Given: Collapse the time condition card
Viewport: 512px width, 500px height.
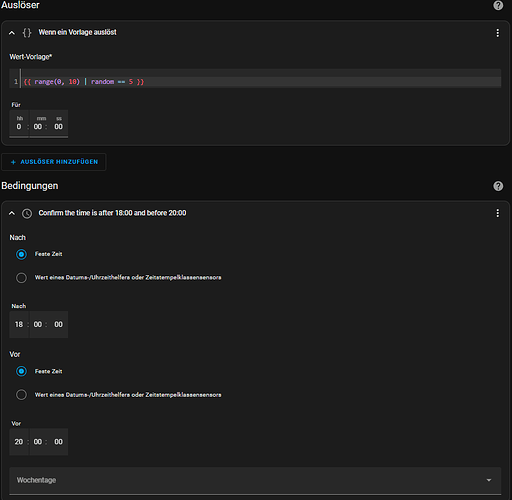Looking at the screenshot, I should tap(12, 213).
